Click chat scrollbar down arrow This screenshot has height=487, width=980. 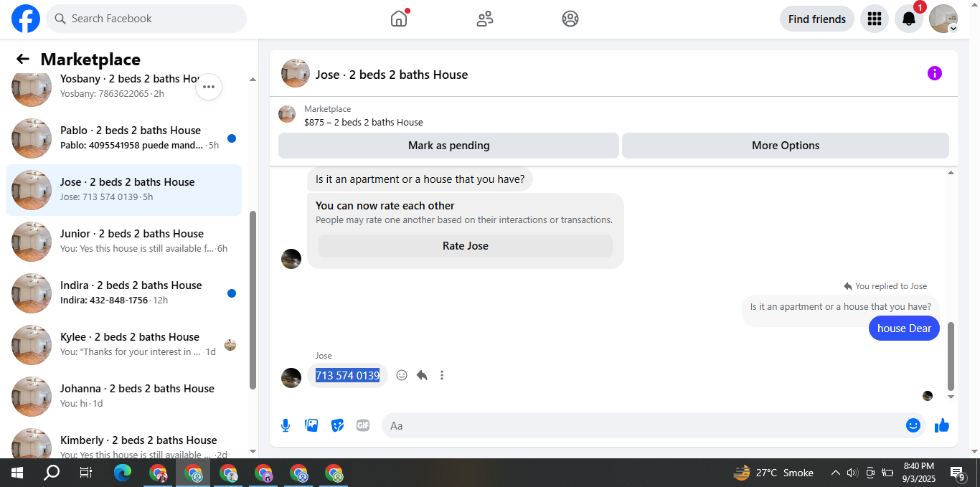[951, 397]
